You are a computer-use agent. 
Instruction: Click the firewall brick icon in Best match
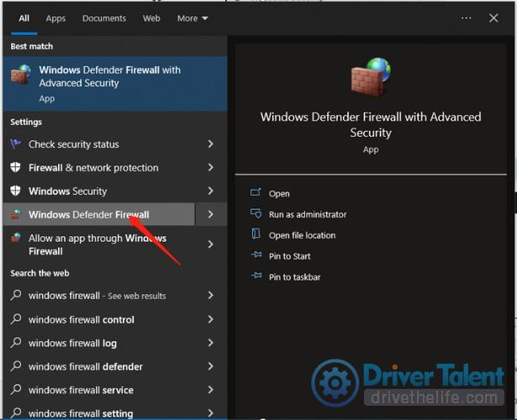[21, 75]
